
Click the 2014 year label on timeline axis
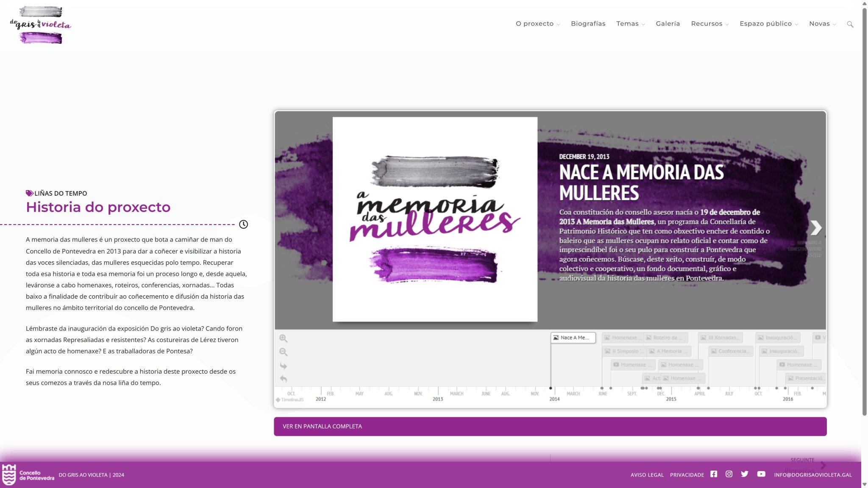coord(554,399)
